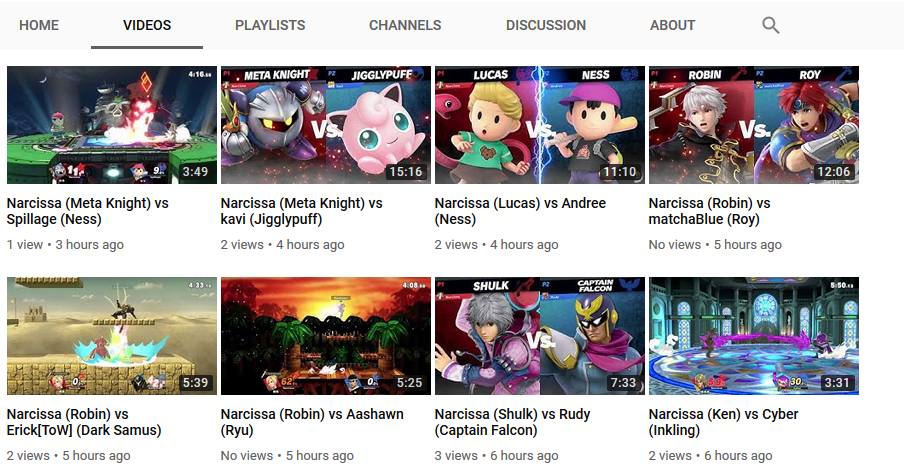
Task: Click the channel search magnifier icon
Action: (770, 25)
